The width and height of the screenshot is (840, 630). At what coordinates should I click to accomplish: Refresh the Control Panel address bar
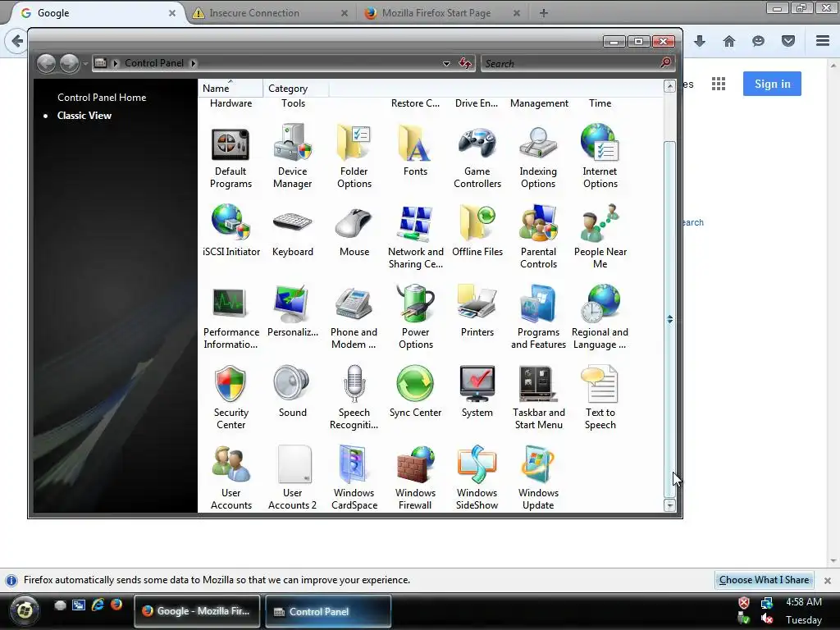(x=465, y=63)
